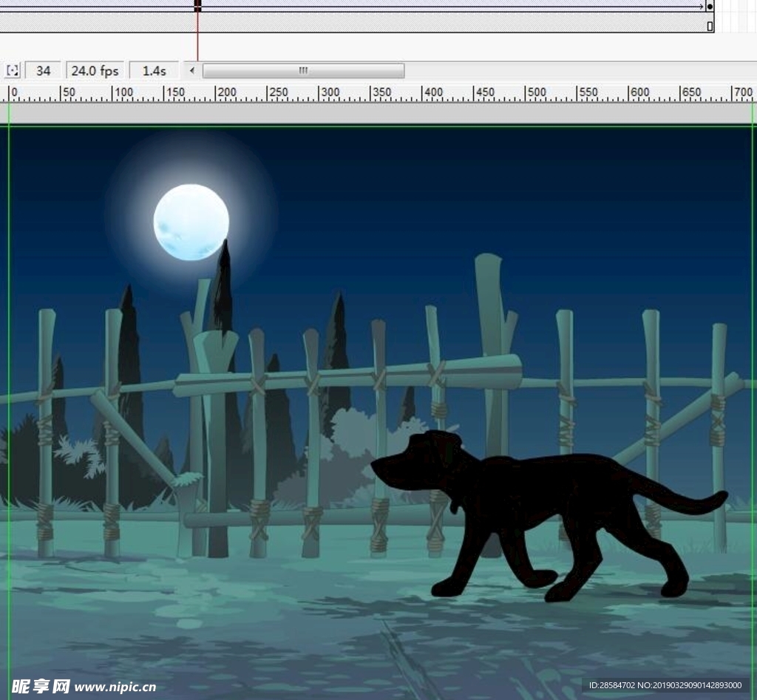The width and height of the screenshot is (757, 700).
Task: Click the center frame icon left of frame number
Action: 13,71
